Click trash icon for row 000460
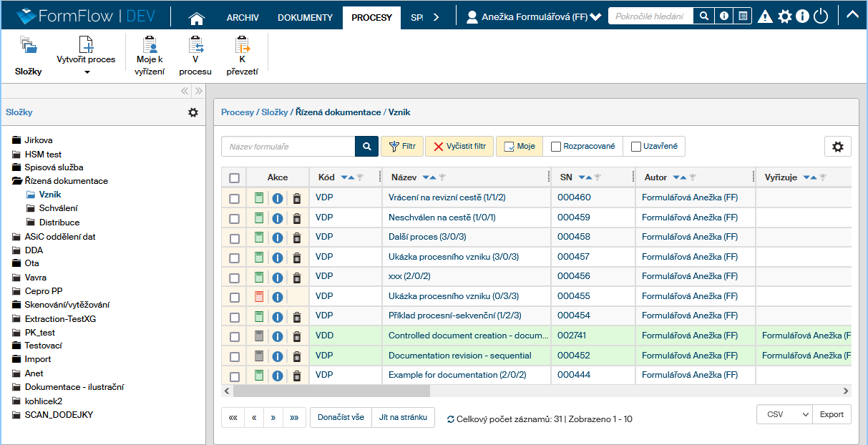Image resolution: width=868 pixels, height=445 pixels. point(297,198)
